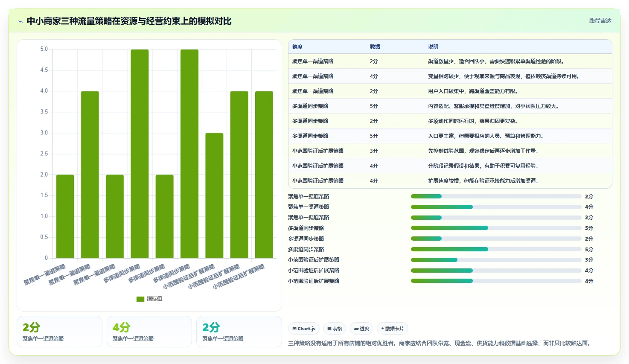Click the 2.5 y-axis label
The width and height of the screenshot is (629, 364).
[x=44, y=154]
